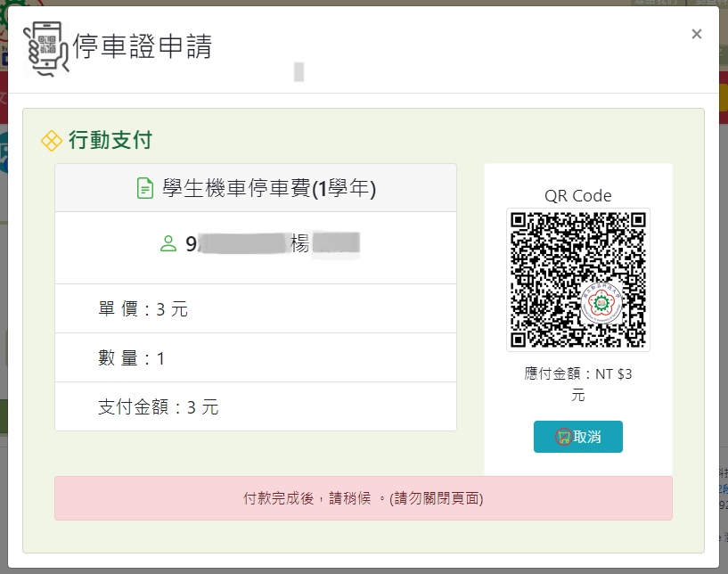728x574 pixels.
Task: Click the yellow diamond icon beside 行動支付
Action: 52,141
